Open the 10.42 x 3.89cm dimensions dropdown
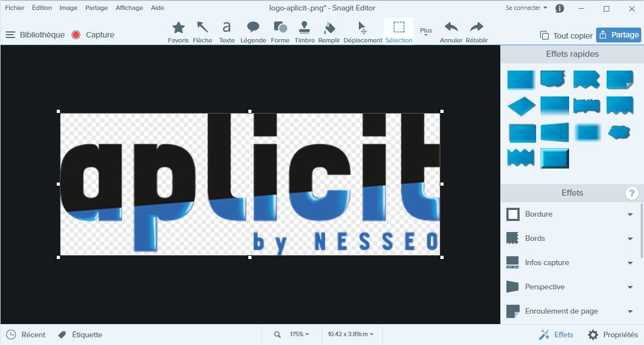 tap(350, 335)
